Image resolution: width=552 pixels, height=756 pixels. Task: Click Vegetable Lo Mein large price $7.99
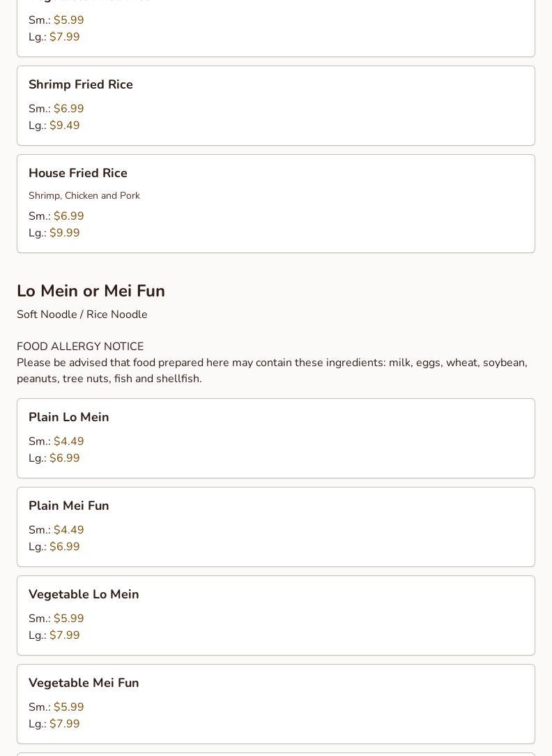[x=64, y=635]
